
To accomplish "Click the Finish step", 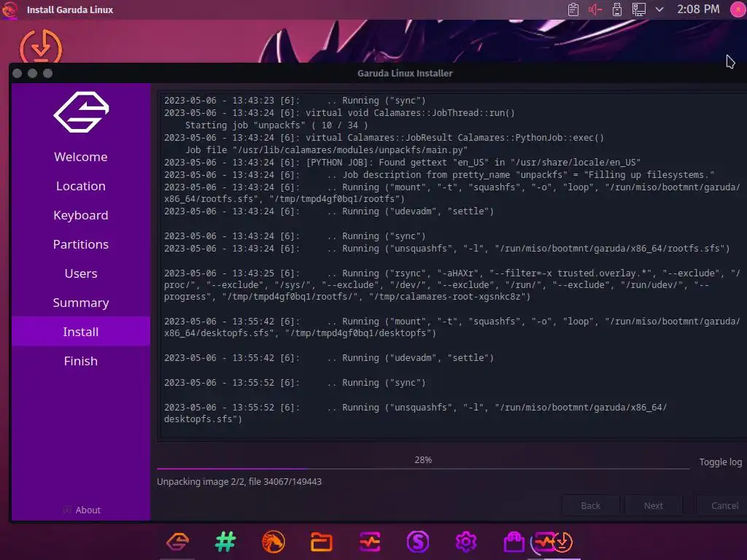I will coord(81,361).
